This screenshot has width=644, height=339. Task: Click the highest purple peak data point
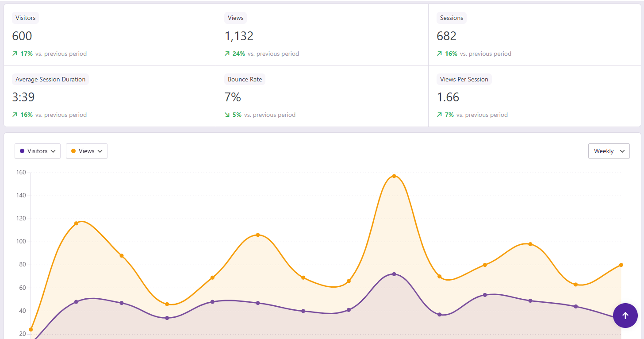coord(394,274)
